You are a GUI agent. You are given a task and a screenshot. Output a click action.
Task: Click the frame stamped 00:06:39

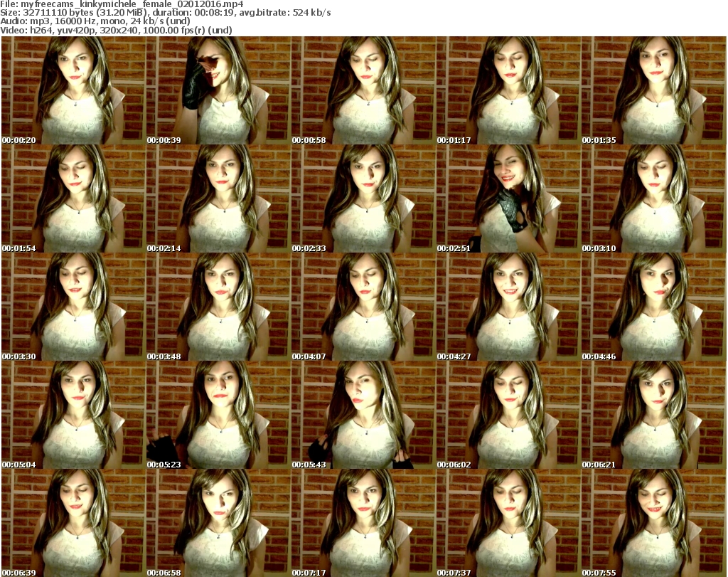[x=73, y=523]
